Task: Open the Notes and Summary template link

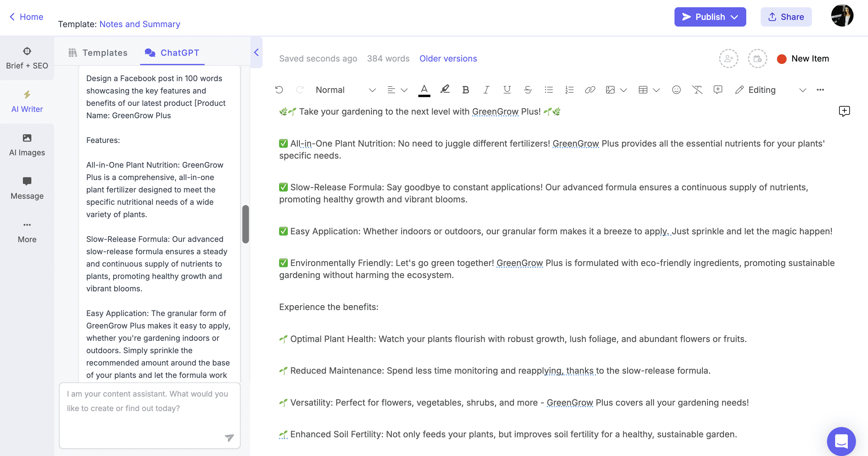Action: (140, 24)
